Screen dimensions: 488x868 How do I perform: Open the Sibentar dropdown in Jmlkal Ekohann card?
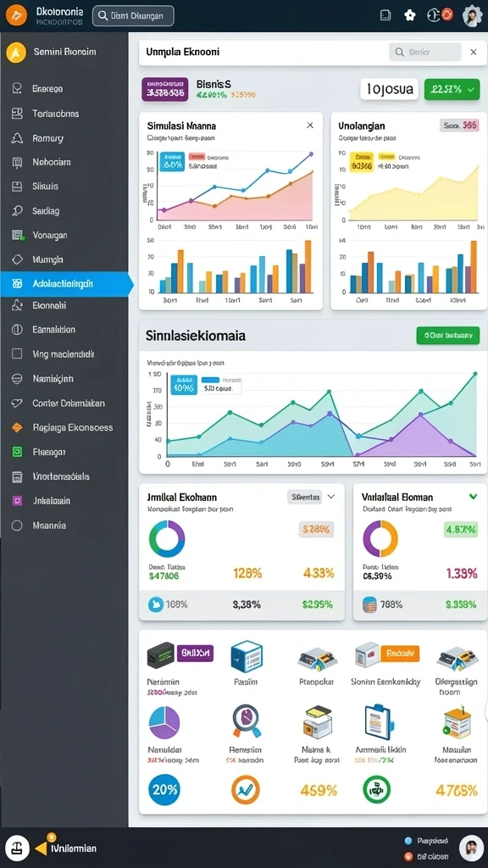pos(311,497)
